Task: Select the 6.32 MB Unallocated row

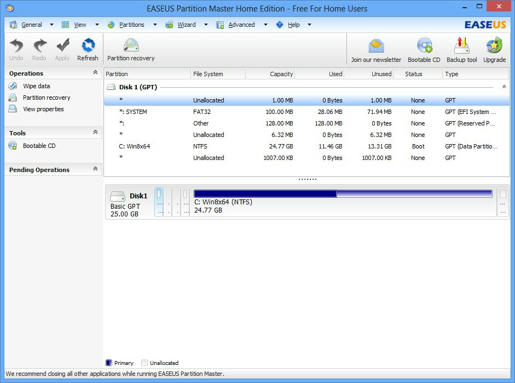Action: click(x=307, y=135)
